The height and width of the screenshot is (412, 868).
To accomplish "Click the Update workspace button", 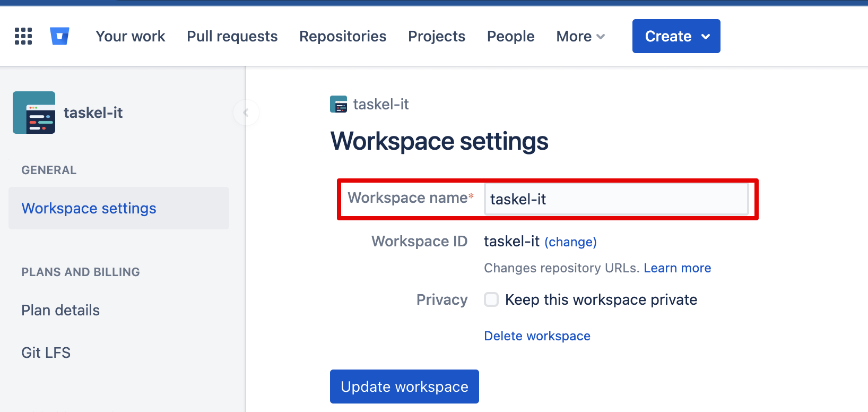I will pyautogui.click(x=404, y=387).
